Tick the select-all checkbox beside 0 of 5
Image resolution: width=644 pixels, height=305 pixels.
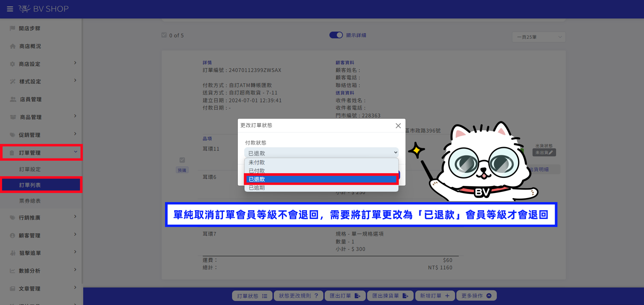164,35
